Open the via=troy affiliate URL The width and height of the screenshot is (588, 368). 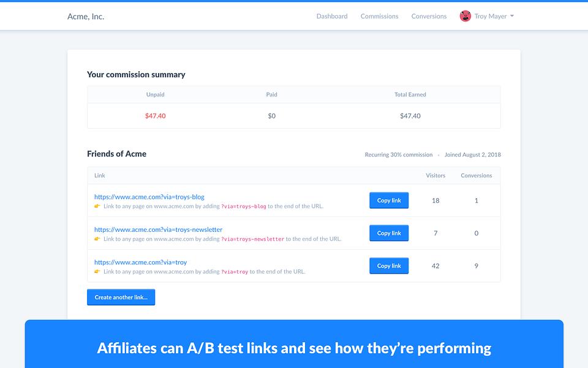(141, 262)
